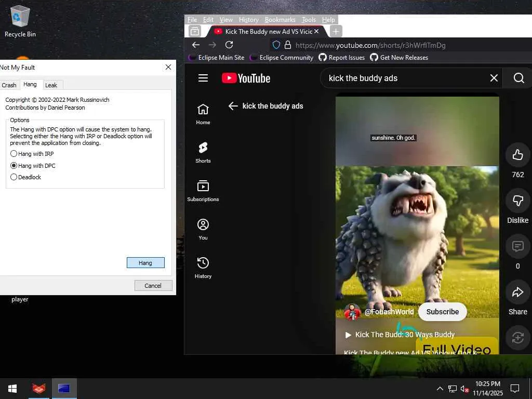Open the Tools menu
532x399 pixels.
pyautogui.click(x=309, y=20)
